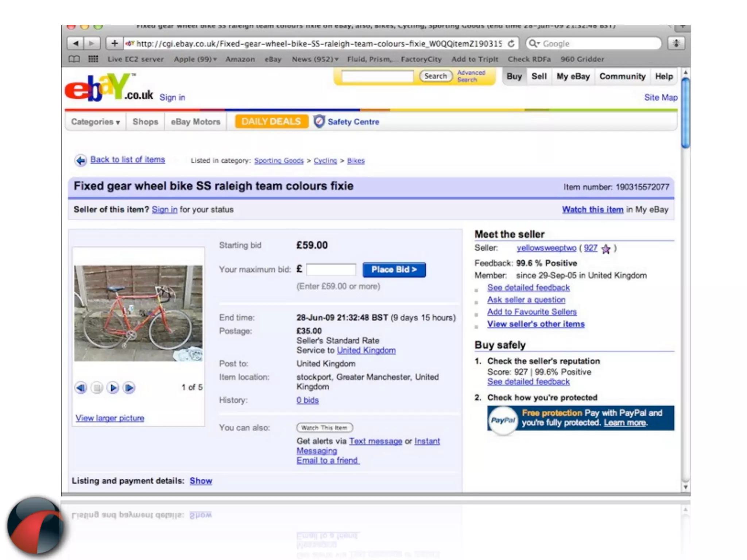Skip to the last gallery photo
Viewport: 747px width, 560px height.
[x=129, y=388]
